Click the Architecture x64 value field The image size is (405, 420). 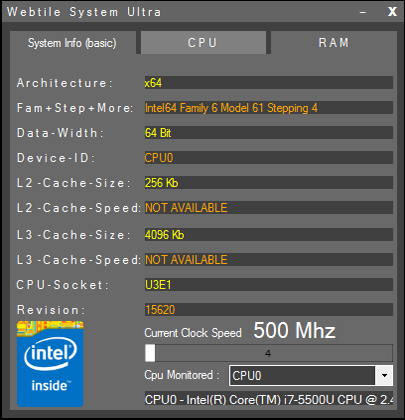pyautogui.click(x=269, y=83)
